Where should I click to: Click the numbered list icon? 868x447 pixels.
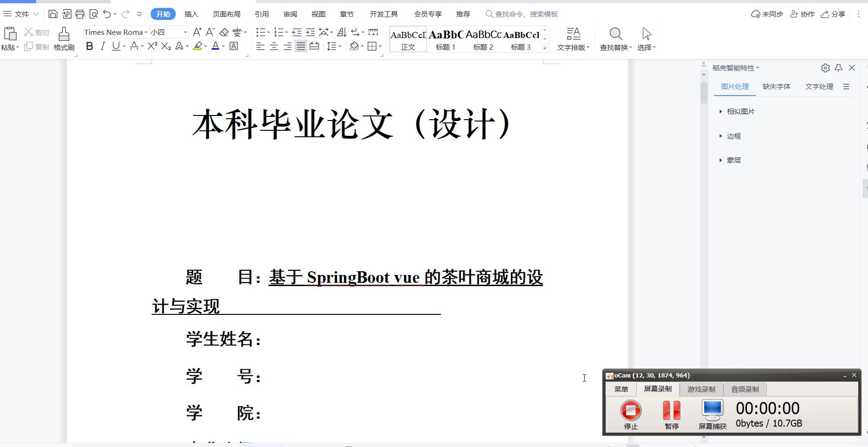click(279, 32)
